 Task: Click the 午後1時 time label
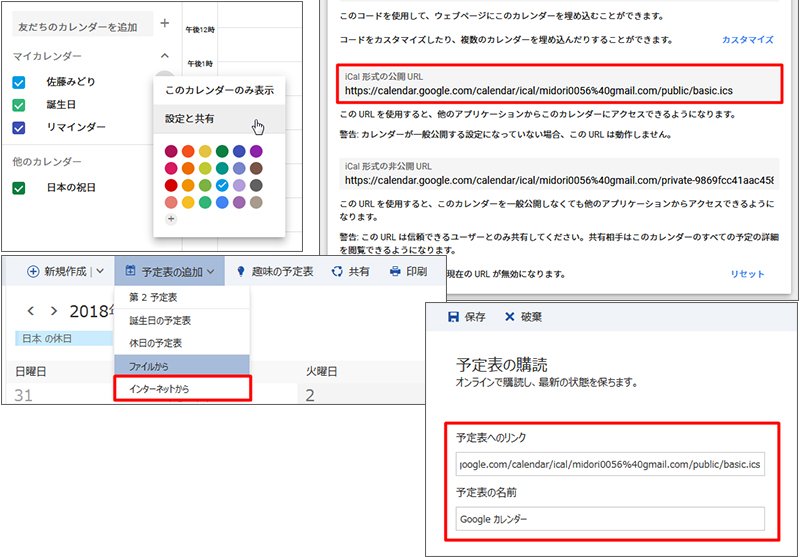tap(200, 64)
